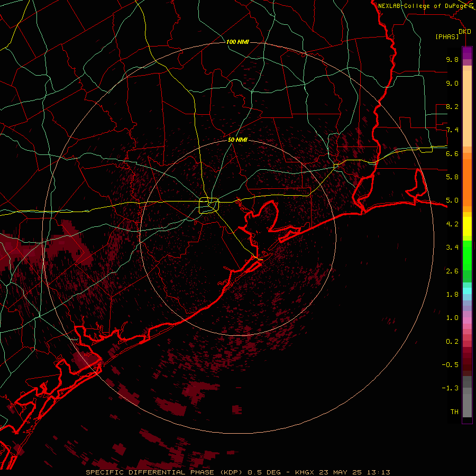
Task: Click the "[PHAS]" units label
Action: click(447, 37)
